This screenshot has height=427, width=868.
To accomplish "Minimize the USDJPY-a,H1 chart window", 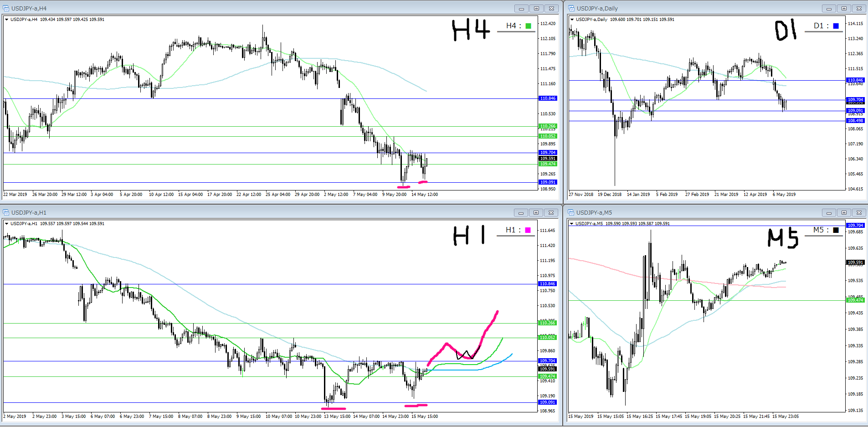I will point(521,212).
